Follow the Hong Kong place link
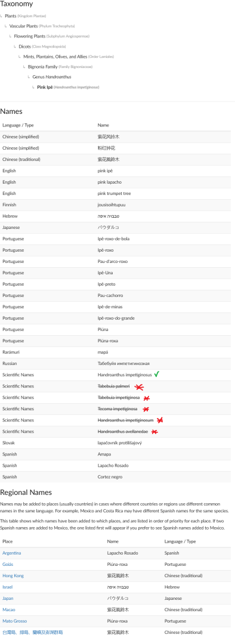 click(13, 576)
